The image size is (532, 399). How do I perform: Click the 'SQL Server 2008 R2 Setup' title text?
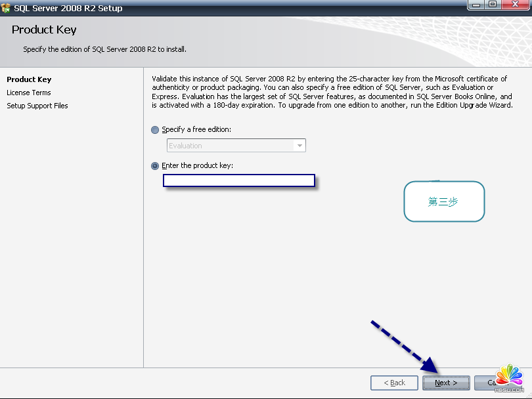point(68,9)
